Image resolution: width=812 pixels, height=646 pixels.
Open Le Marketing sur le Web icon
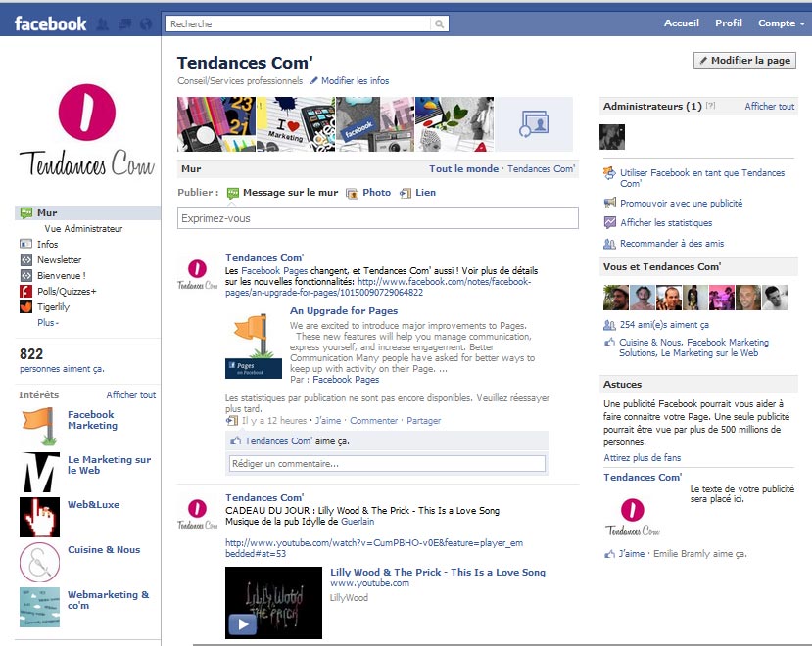pos(39,472)
